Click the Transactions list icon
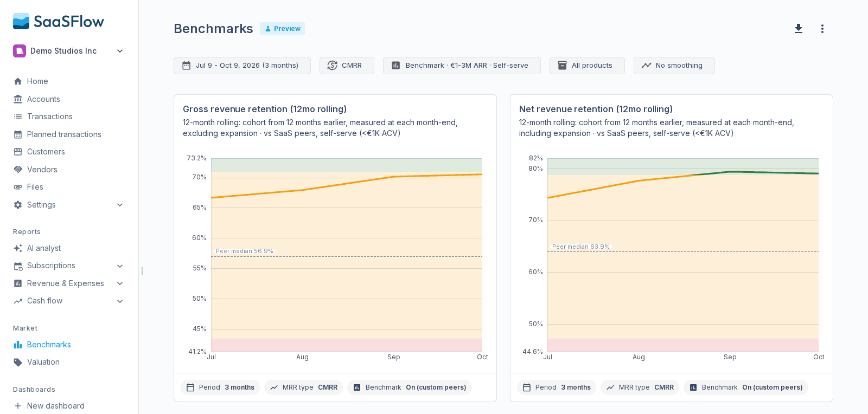 tap(18, 117)
